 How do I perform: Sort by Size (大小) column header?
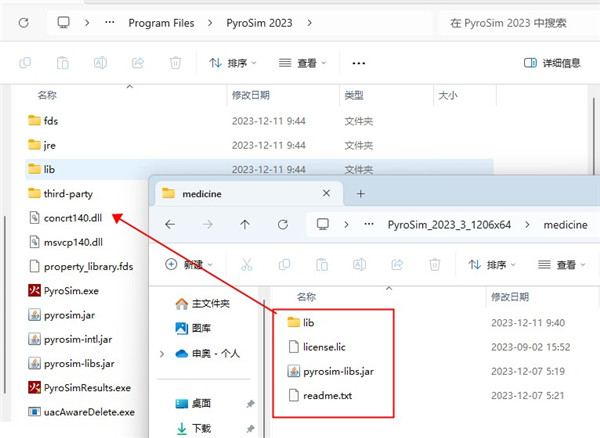448,95
